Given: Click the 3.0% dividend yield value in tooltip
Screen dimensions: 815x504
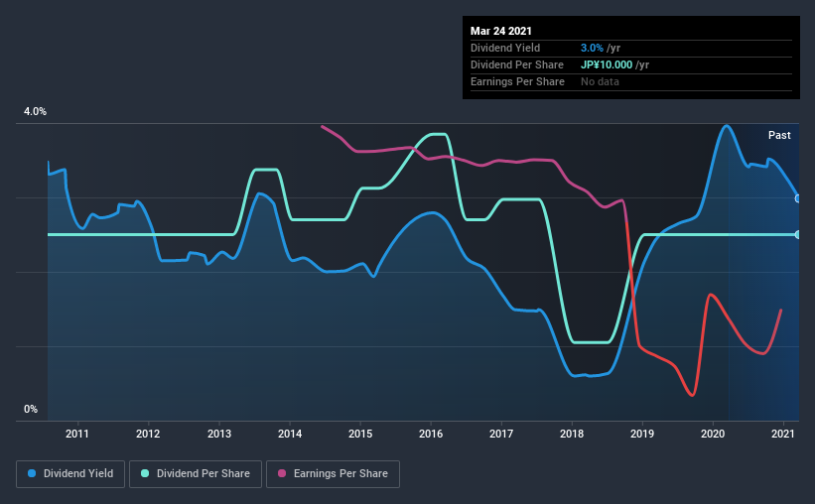Looking at the screenshot, I should coord(592,48).
